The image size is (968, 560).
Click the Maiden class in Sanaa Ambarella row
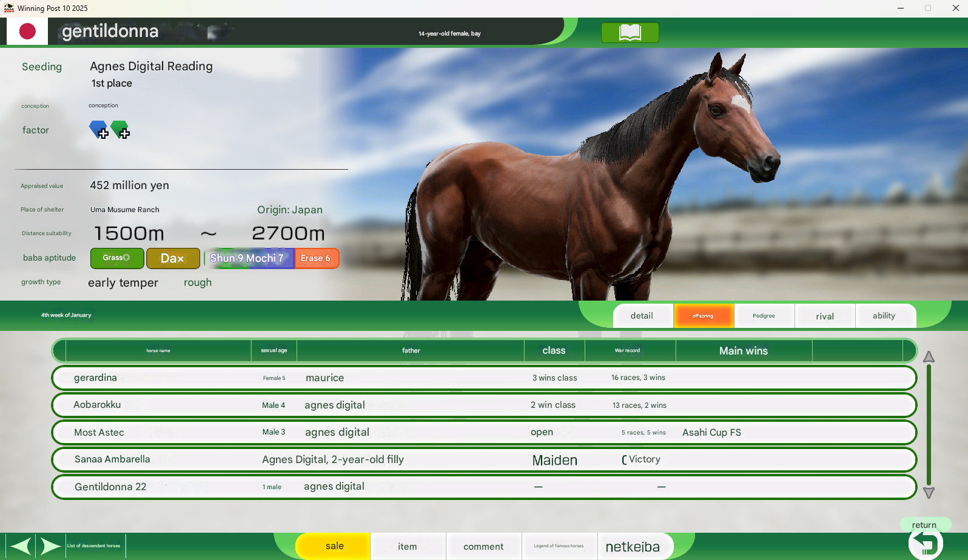(x=555, y=460)
